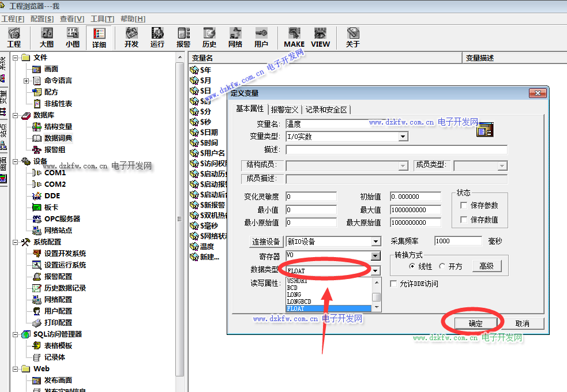Tick the 允许DDE访问 checkbox
The width and height of the screenshot is (567, 392).
(x=394, y=284)
